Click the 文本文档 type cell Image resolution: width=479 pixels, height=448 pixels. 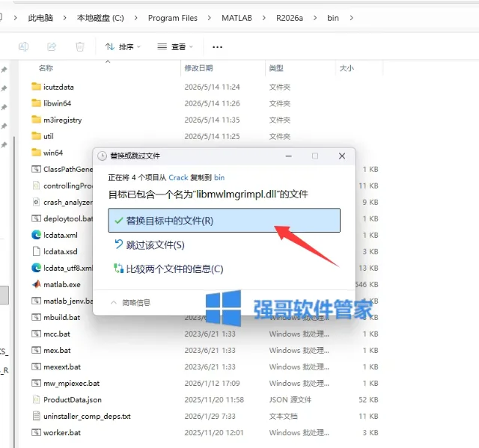(283, 417)
